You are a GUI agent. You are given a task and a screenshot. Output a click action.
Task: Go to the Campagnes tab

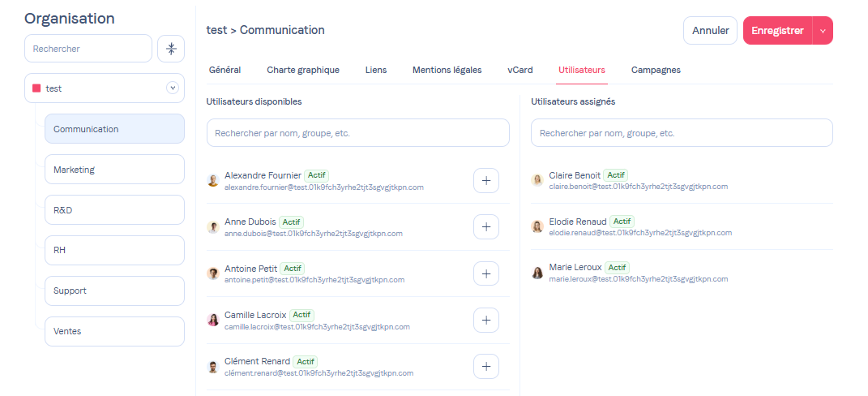click(656, 70)
